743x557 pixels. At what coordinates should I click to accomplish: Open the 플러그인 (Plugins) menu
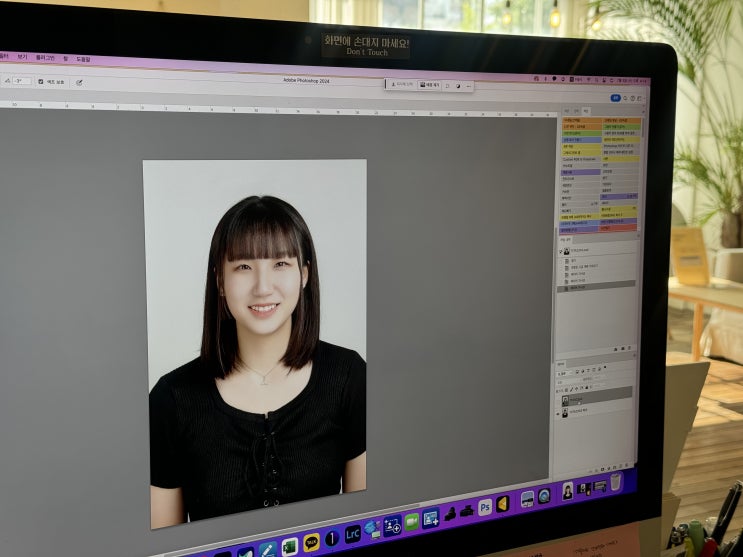pyautogui.click(x=45, y=57)
